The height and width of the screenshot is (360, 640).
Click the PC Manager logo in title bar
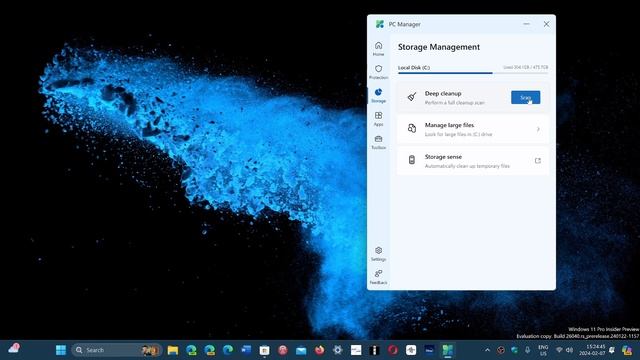380,24
